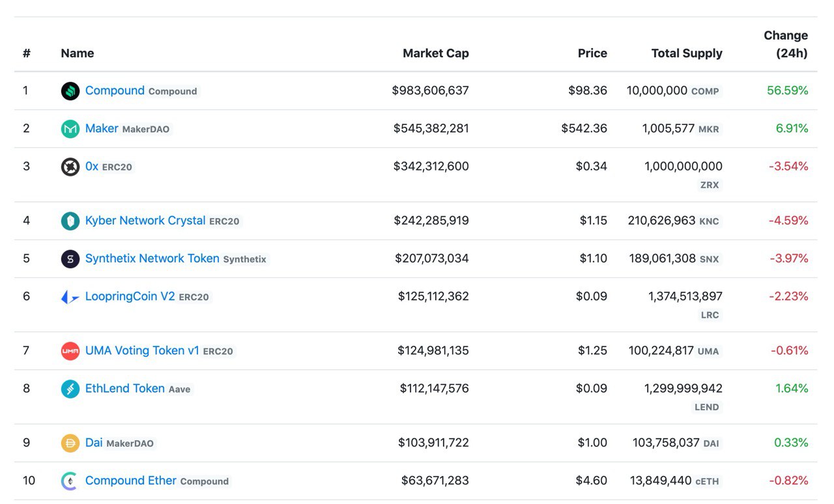Screen dimensions: 834x504
Task: Click the Compound tag beside Compound Ether
Action: tap(205, 481)
